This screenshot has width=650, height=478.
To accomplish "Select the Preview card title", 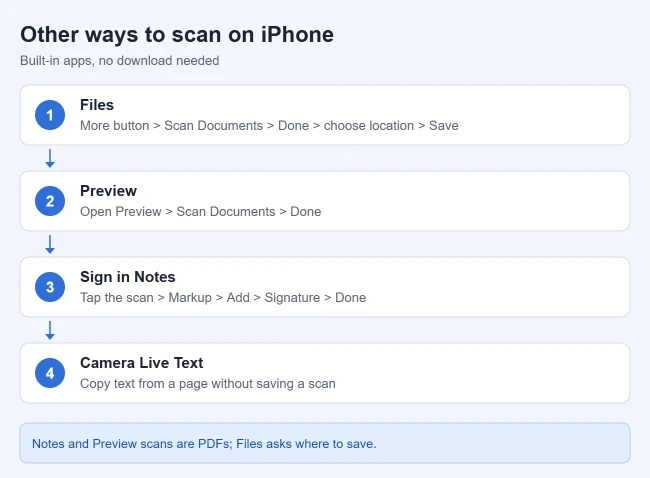I will pos(108,191).
